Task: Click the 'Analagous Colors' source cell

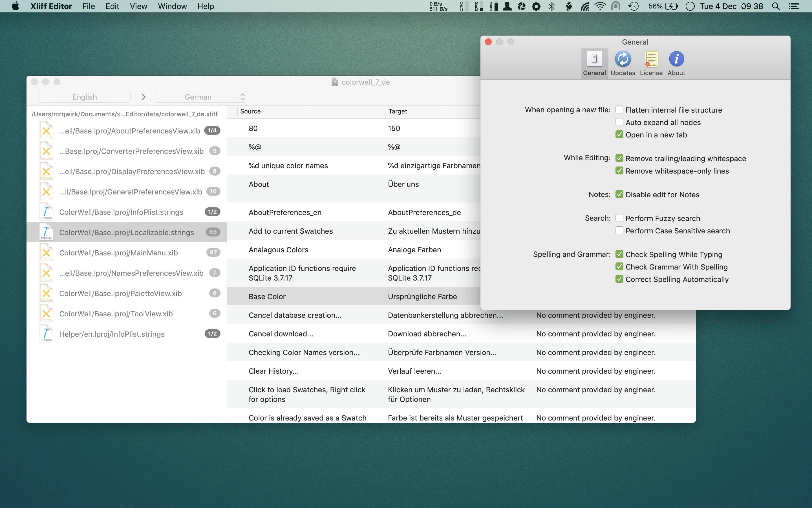Action: (278, 250)
